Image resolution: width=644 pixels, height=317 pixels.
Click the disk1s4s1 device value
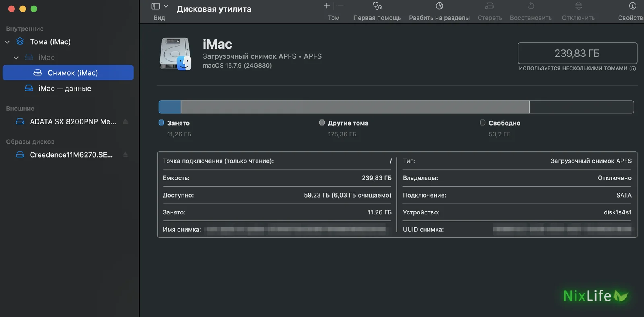click(x=617, y=212)
